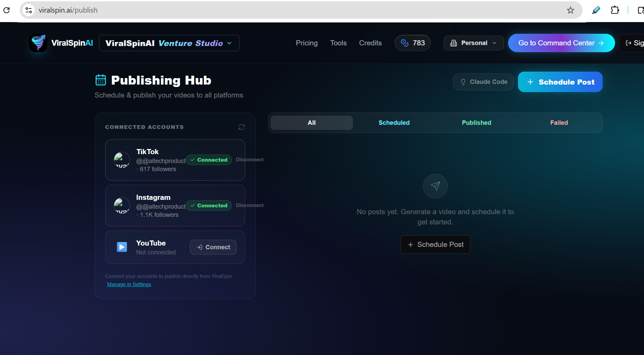The height and width of the screenshot is (355, 644).
Task: Bookmark page with star icon
Action: pos(570,10)
